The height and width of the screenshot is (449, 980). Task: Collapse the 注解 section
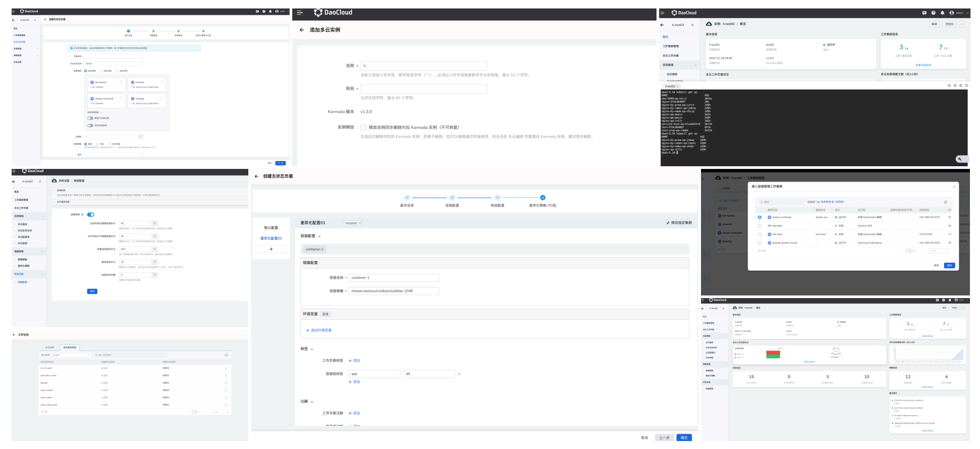pyautogui.click(x=312, y=401)
